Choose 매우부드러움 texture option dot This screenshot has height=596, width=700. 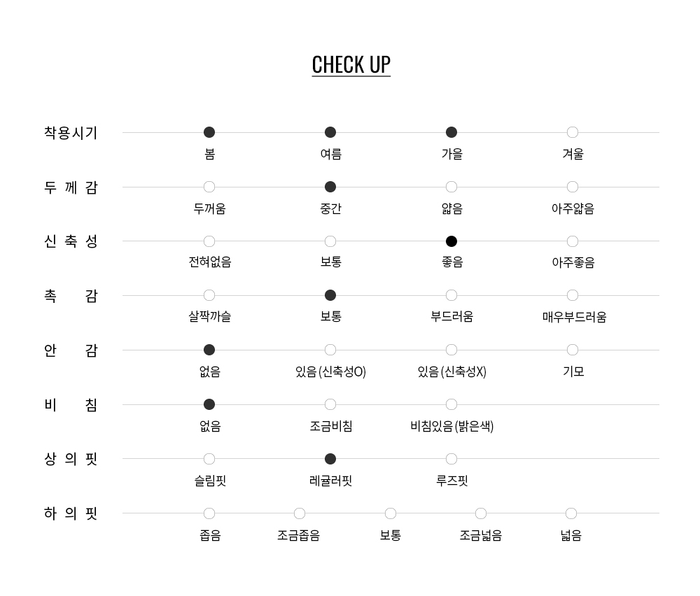(573, 295)
